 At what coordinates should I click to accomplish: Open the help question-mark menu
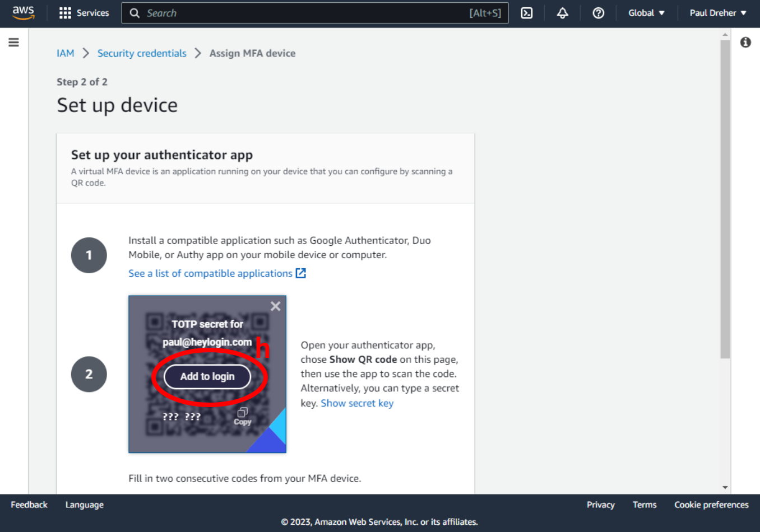click(x=599, y=13)
